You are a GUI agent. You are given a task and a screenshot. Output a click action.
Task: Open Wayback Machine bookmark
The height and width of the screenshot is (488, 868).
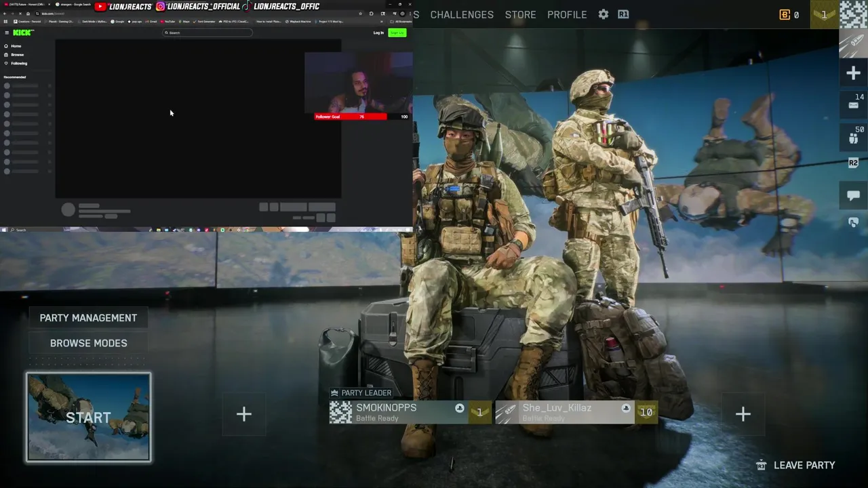(x=298, y=22)
